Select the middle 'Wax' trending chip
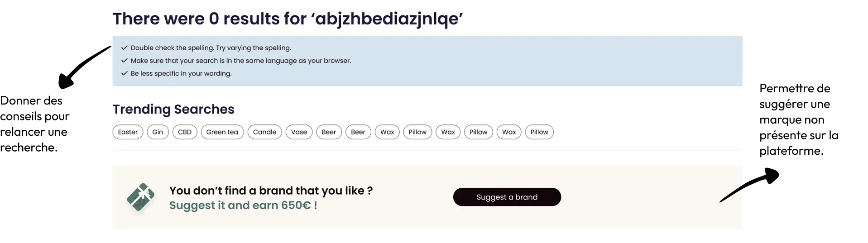This screenshot has width=868, height=243. pos(448,132)
